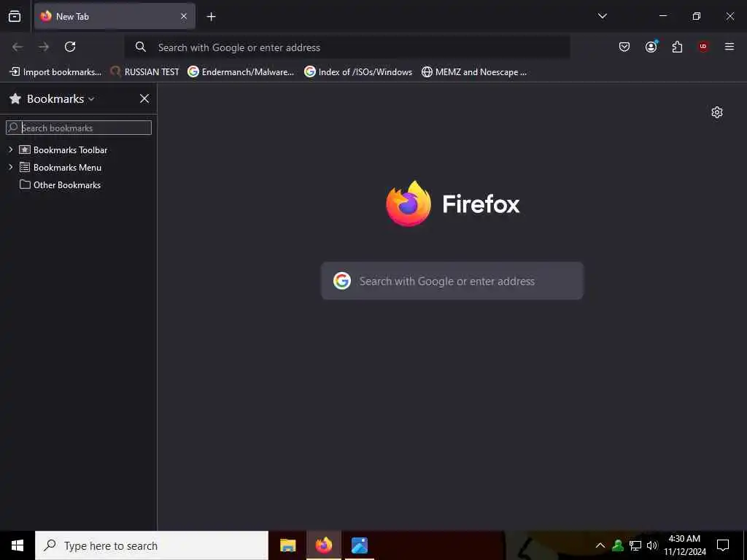Restore down the Firefox window
The height and width of the screenshot is (560, 747).
tap(697, 16)
